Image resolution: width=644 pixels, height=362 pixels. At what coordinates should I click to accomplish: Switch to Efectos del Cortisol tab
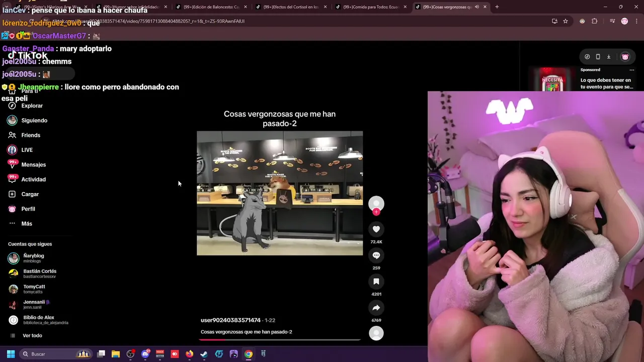[290, 7]
